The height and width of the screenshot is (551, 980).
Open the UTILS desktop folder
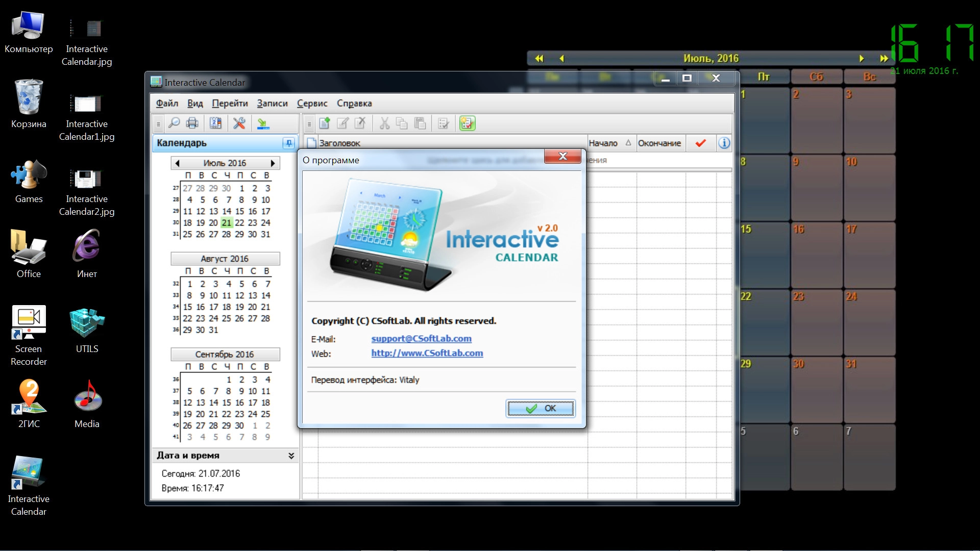[x=87, y=331]
